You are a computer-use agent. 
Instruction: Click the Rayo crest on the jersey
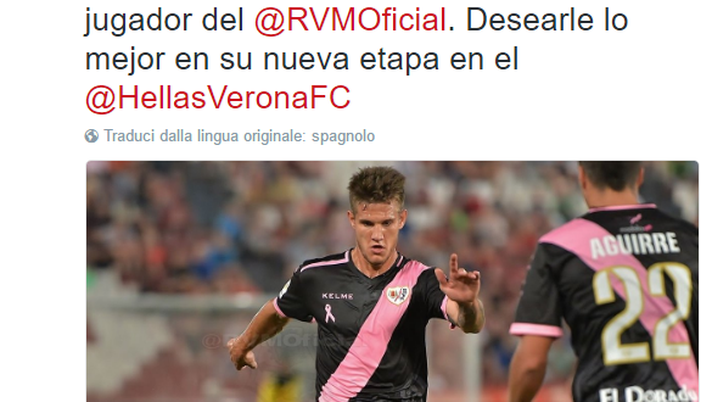(x=398, y=295)
